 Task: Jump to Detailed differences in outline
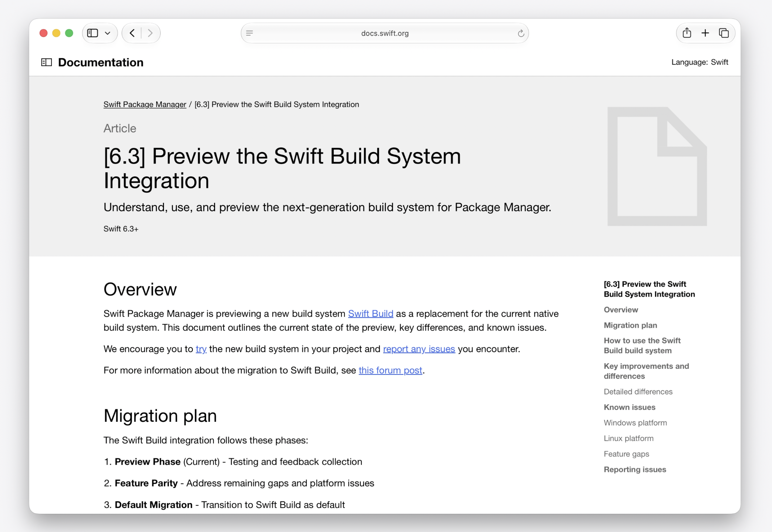click(x=638, y=391)
